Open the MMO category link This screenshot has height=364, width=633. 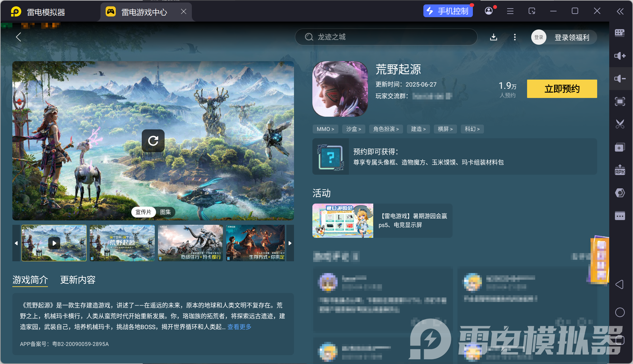coord(325,129)
